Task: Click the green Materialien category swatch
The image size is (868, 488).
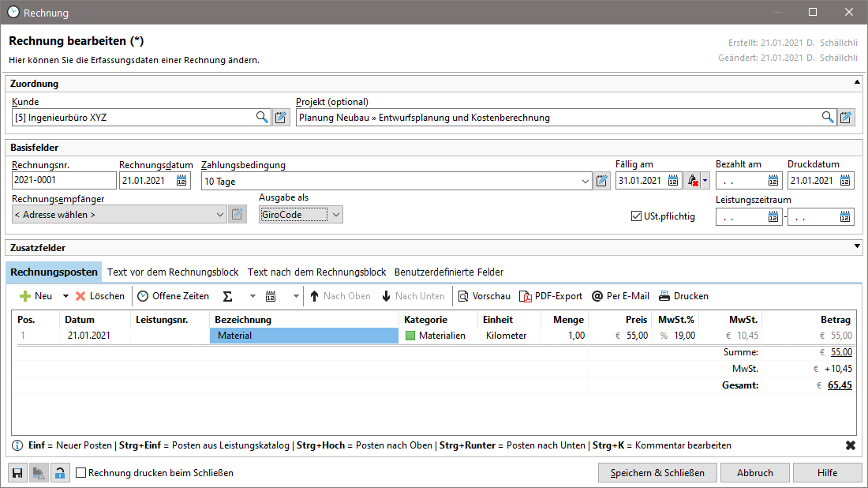Action: click(410, 336)
